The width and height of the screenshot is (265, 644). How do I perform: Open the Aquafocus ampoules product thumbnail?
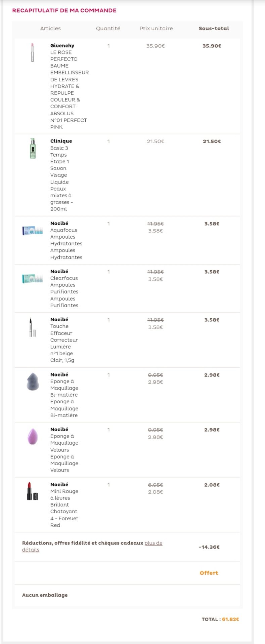[x=33, y=231]
